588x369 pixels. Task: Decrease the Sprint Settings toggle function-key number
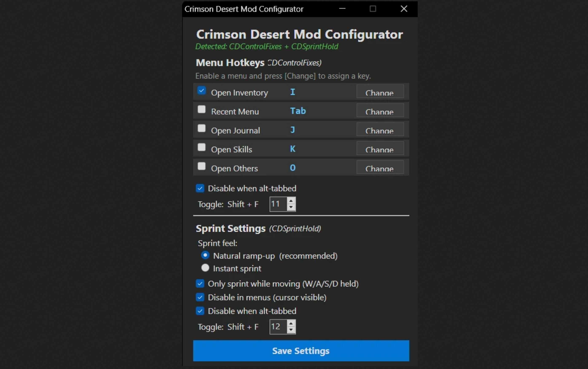291,330
